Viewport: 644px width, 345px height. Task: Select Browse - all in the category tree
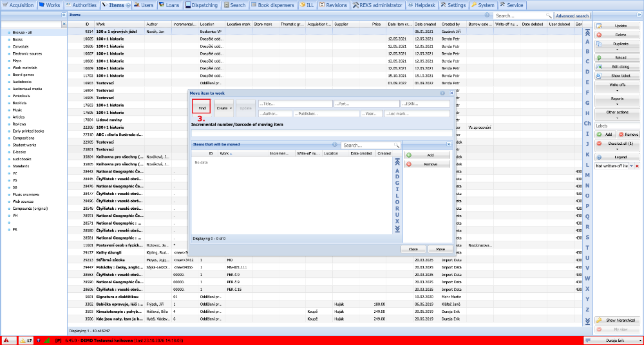(22, 32)
